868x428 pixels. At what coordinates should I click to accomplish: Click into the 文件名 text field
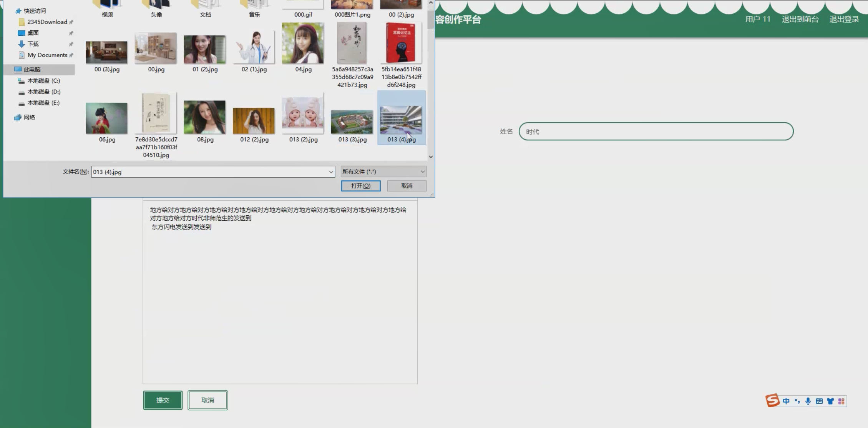coord(209,172)
